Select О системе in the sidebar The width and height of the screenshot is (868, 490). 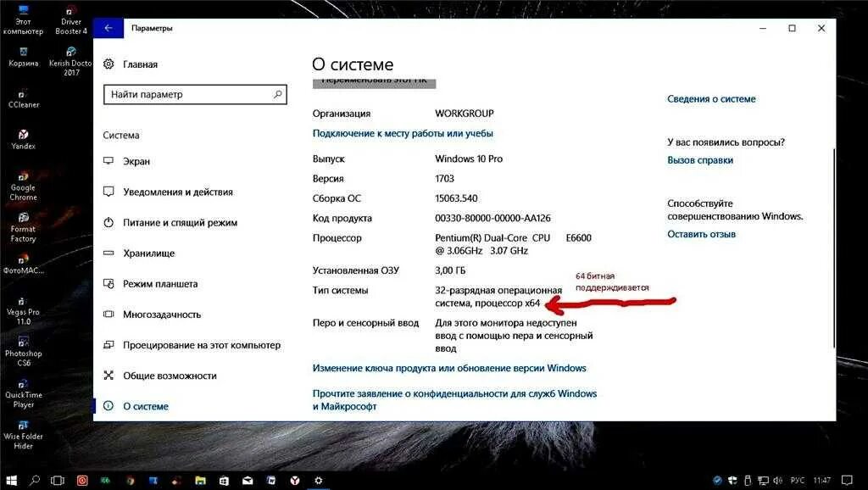[x=146, y=406]
